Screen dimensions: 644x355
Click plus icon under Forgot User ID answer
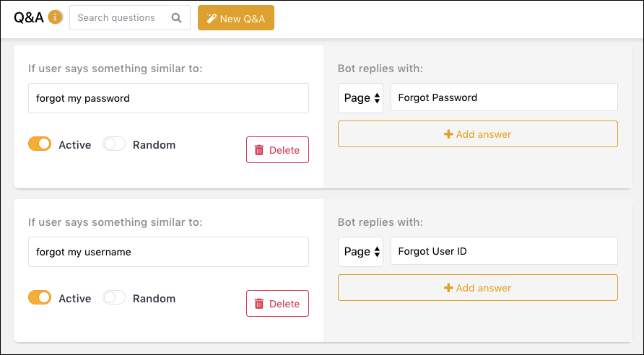[448, 288]
